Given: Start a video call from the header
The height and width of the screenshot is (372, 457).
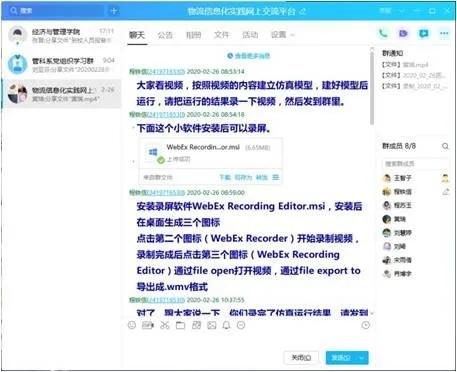Looking at the screenshot, I should [x=403, y=34].
